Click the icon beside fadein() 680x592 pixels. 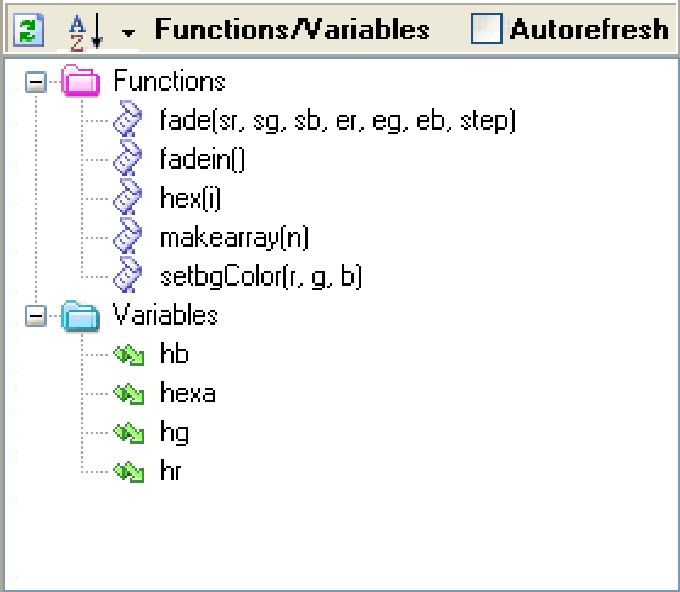point(129,160)
